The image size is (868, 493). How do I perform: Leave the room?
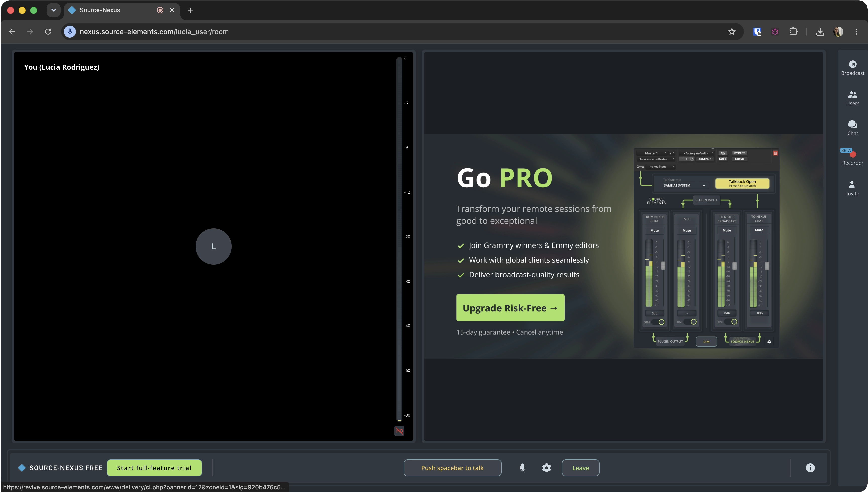click(580, 468)
